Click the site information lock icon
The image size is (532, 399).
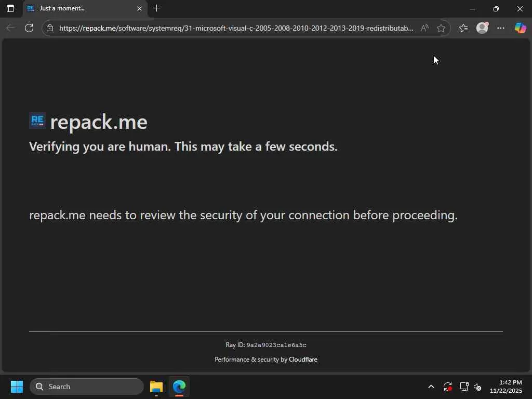tap(50, 28)
